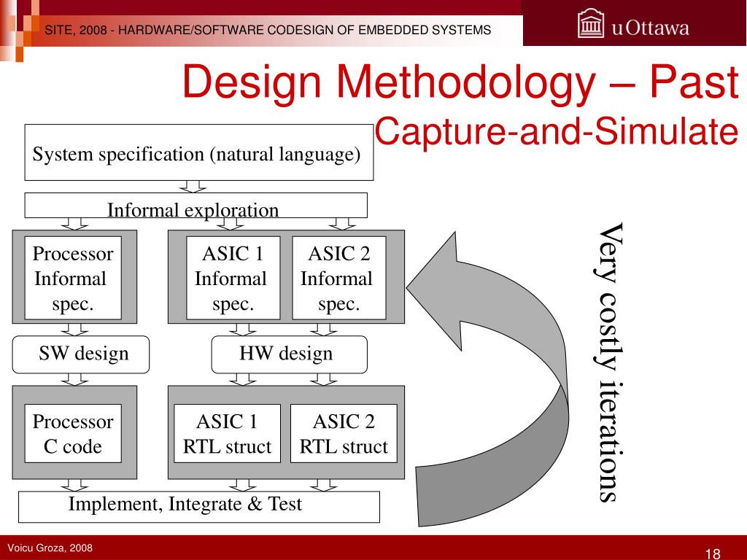Click the uOttawa building logo icon
Screen dimensions: 747x560
coord(591,23)
